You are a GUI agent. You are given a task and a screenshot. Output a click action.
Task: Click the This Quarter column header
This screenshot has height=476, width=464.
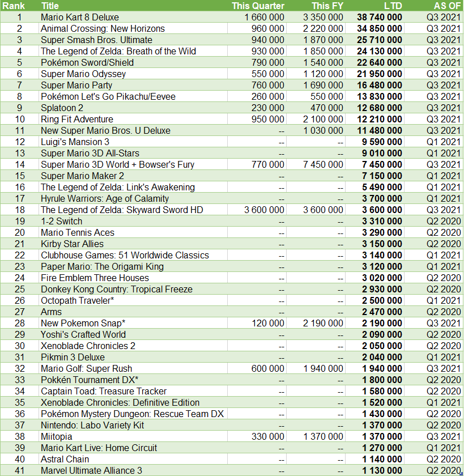[258, 6]
